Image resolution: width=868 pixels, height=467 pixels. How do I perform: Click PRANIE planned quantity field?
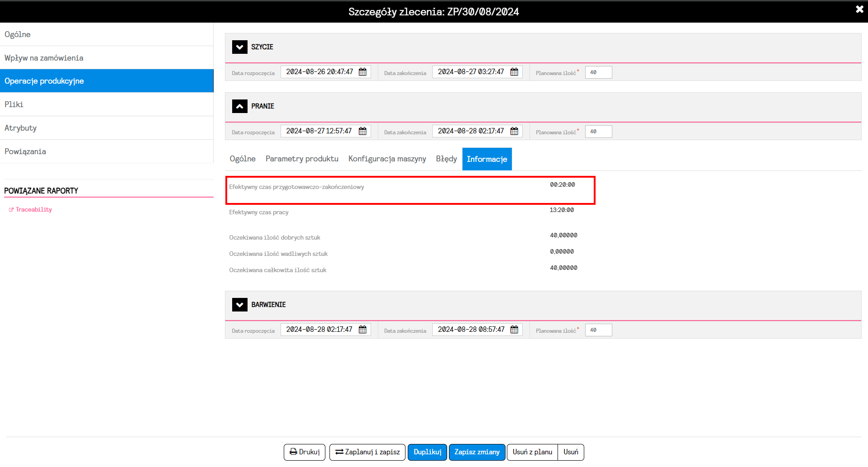[x=598, y=132]
